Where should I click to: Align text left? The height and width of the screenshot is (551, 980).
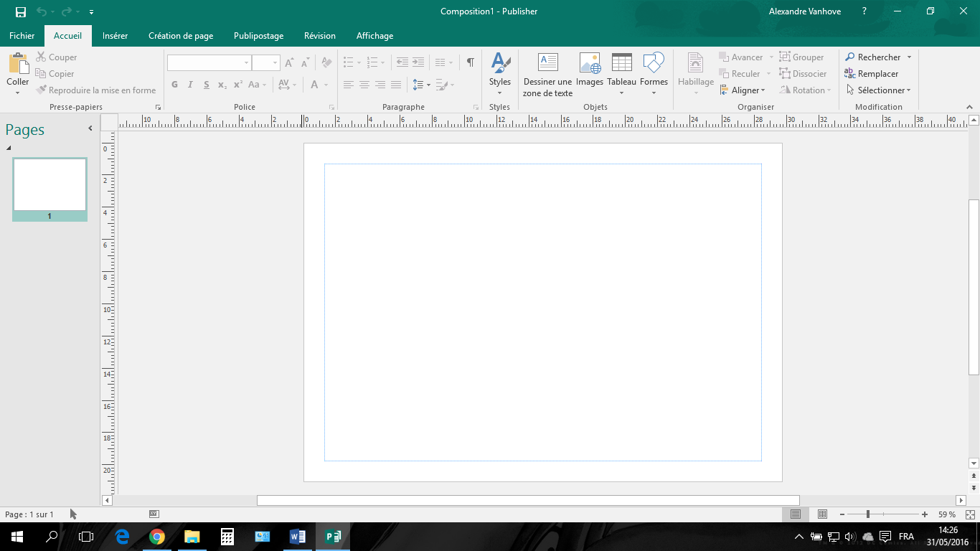click(349, 85)
